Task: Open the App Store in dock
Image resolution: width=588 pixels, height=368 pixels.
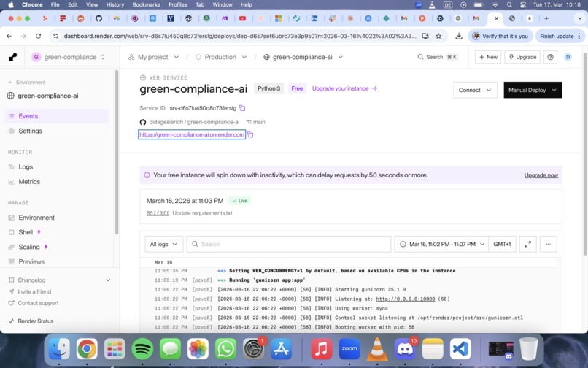Action: [282, 349]
